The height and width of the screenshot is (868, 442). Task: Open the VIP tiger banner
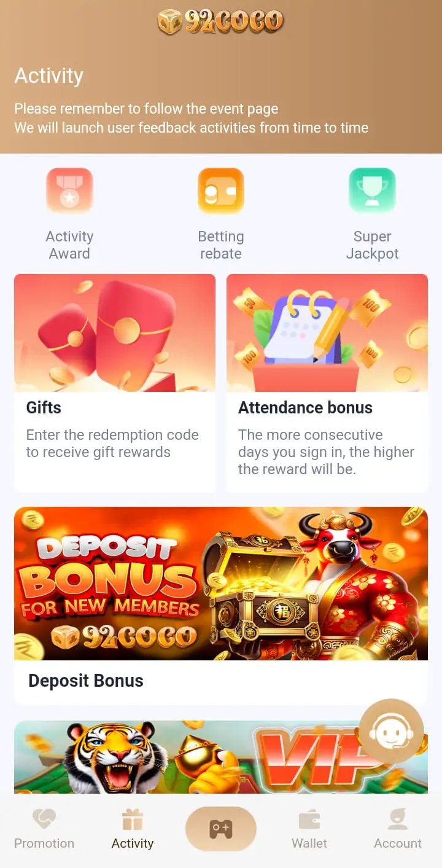(221, 757)
